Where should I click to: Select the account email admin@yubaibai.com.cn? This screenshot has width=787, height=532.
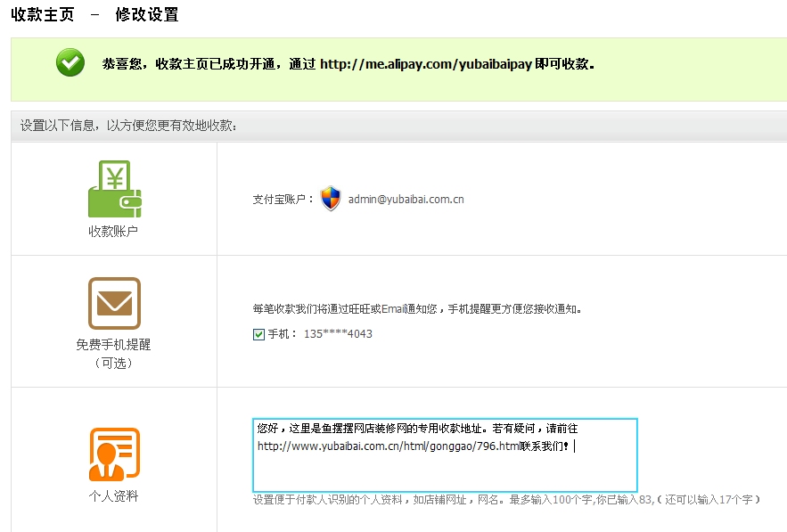pyautogui.click(x=406, y=200)
